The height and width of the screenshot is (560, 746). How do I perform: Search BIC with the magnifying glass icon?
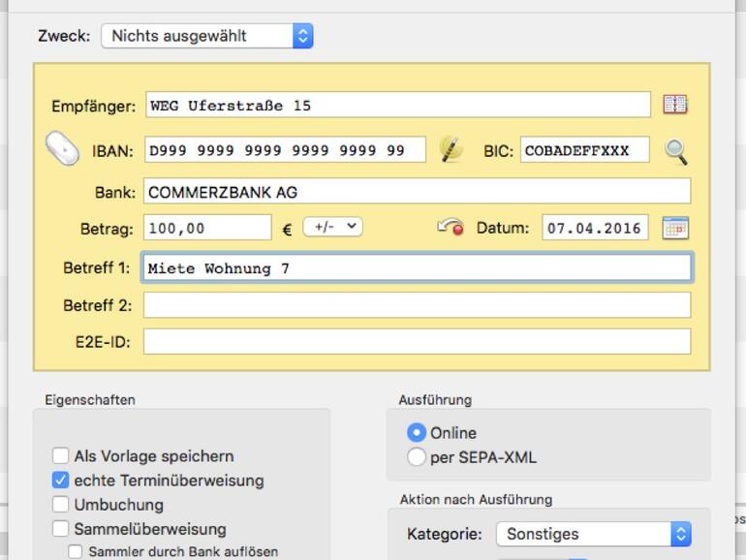click(x=675, y=151)
